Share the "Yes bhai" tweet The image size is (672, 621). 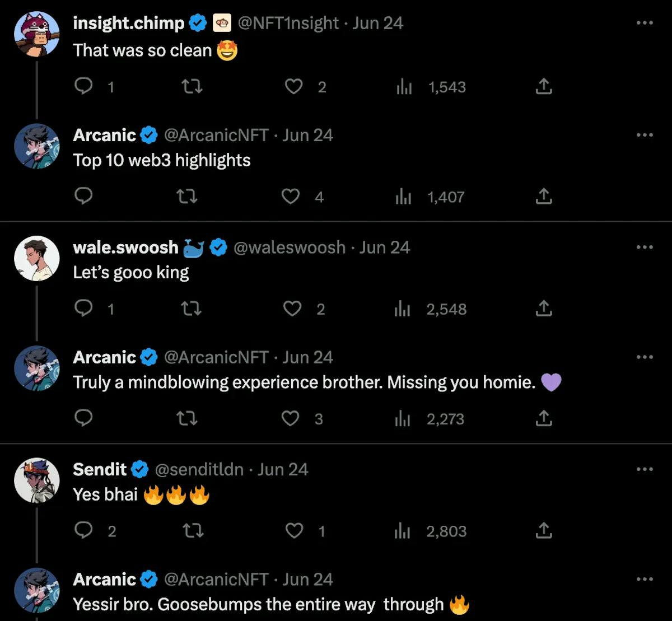pos(544,531)
